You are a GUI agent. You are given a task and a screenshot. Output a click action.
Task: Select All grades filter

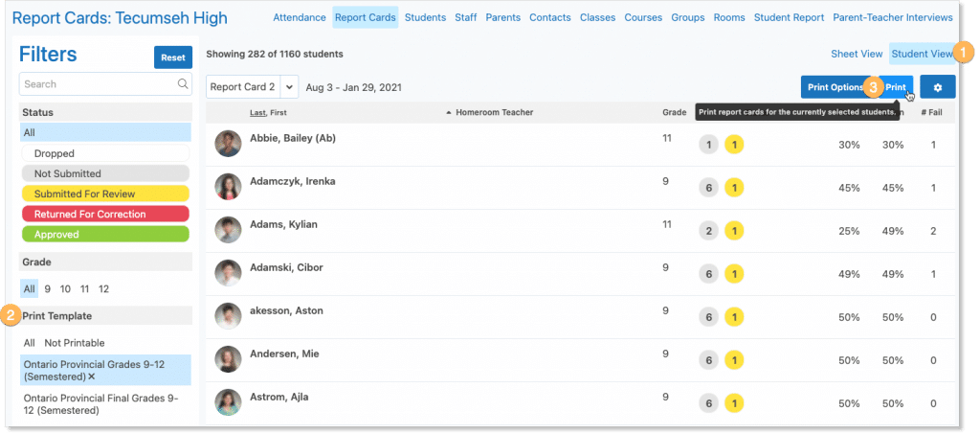point(30,289)
